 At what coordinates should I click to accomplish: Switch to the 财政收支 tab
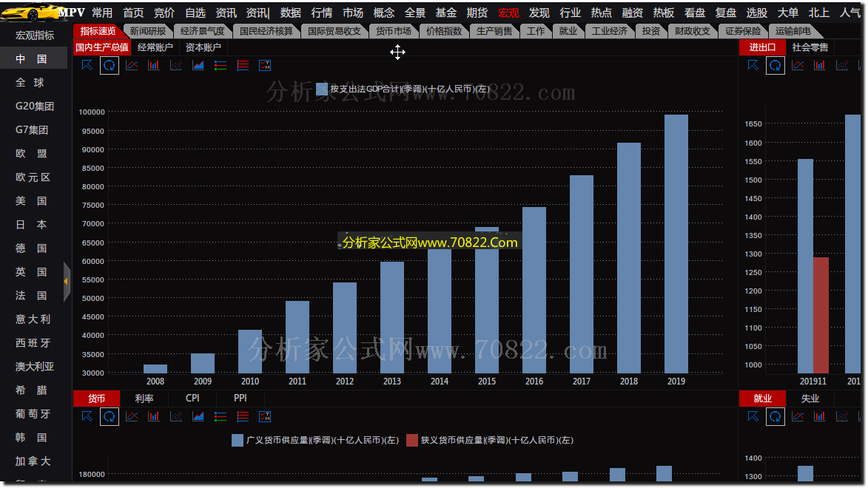tap(692, 32)
